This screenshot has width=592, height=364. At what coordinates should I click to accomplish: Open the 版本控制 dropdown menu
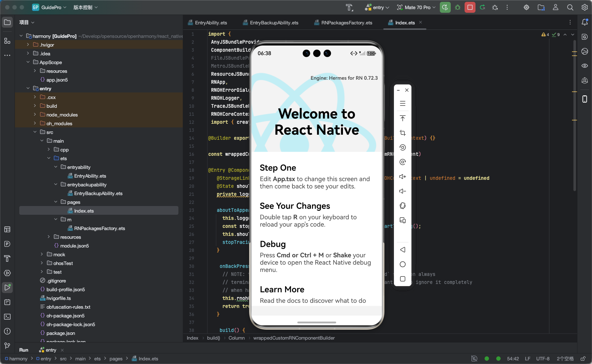86,7
